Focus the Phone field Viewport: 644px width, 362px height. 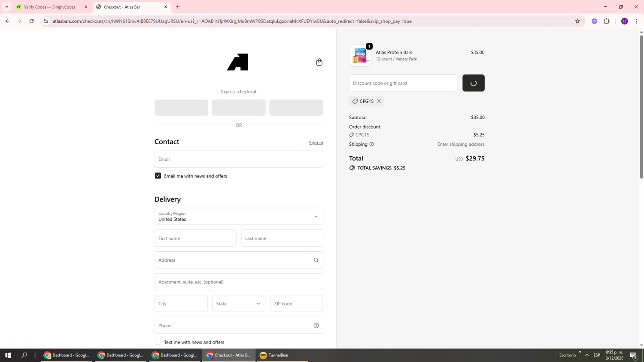(x=239, y=326)
